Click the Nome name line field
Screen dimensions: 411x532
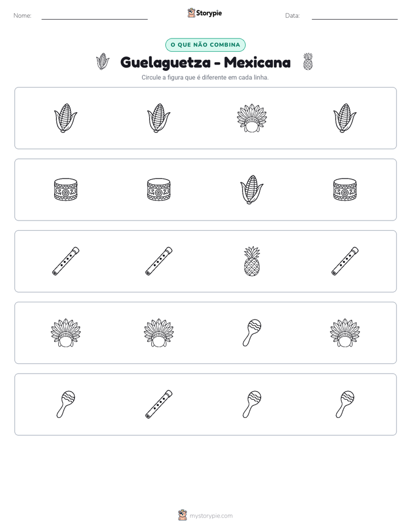click(x=94, y=16)
